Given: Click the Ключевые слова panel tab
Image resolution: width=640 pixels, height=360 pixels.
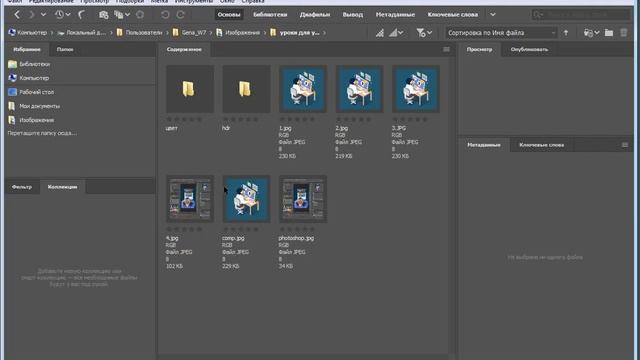Looking at the screenshot, I should tap(542, 145).
